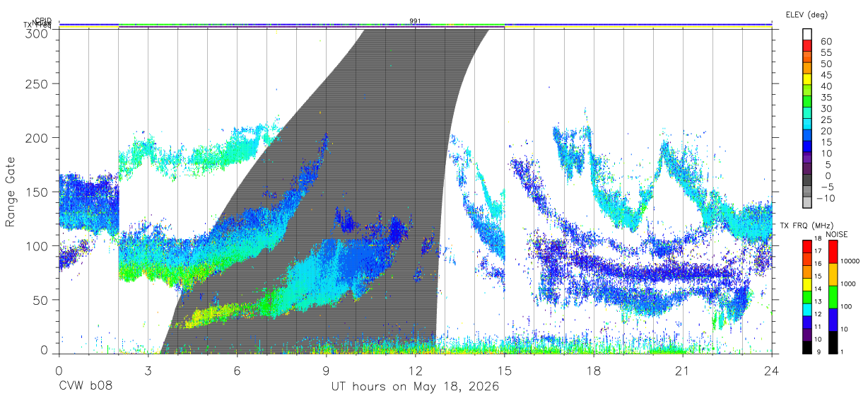Click the ELEV scale value "−10"

click(x=826, y=199)
